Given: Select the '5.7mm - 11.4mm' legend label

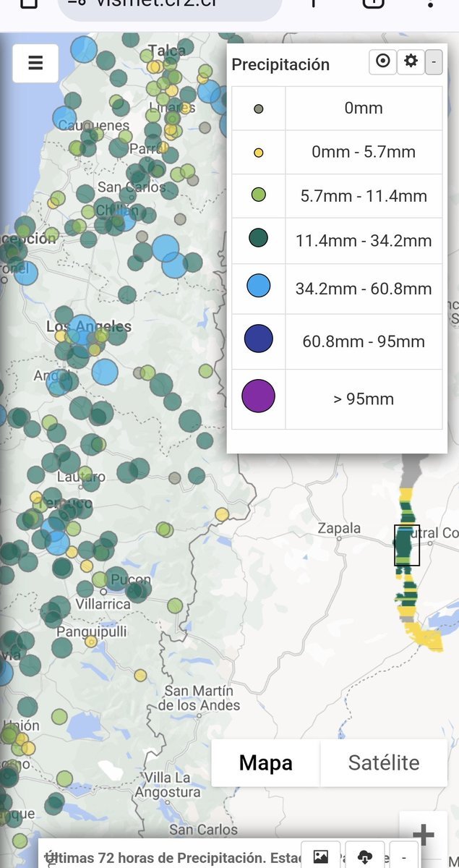Looking at the screenshot, I should click(x=364, y=195).
